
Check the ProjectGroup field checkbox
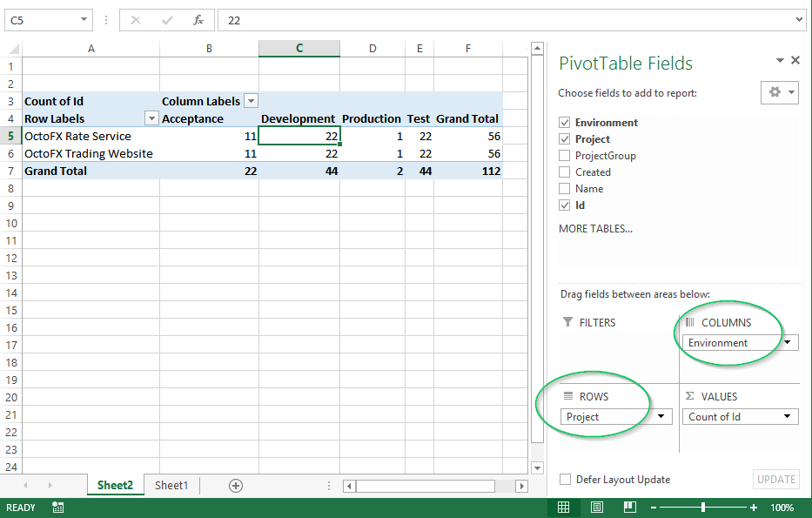(x=565, y=156)
